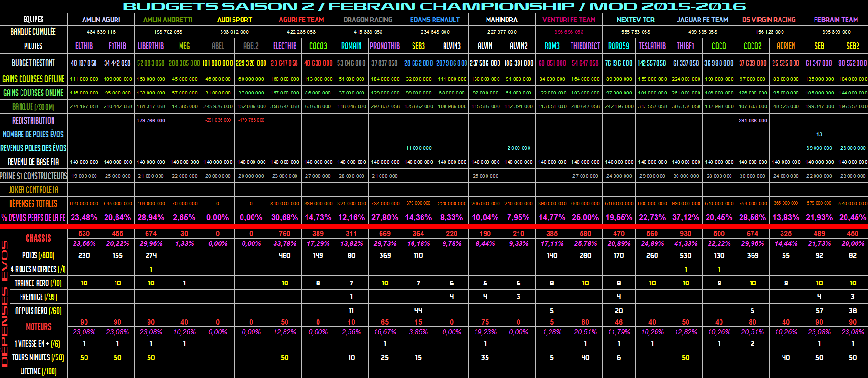
Task: Click the JOKER CONTROLE IA row label
Action: point(33,189)
